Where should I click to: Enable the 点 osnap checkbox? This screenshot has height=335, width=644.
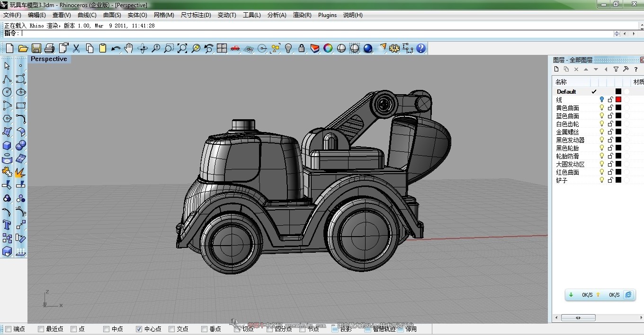click(x=73, y=329)
